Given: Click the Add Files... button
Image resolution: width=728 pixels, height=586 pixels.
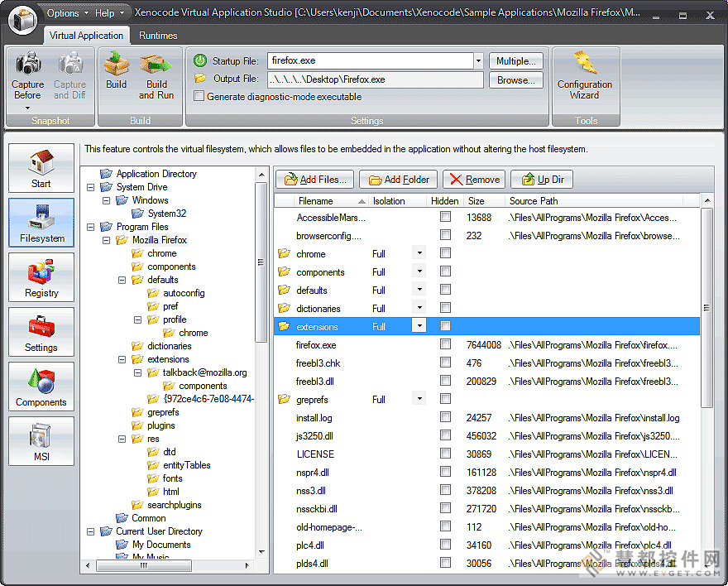Looking at the screenshot, I should point(315,180).
